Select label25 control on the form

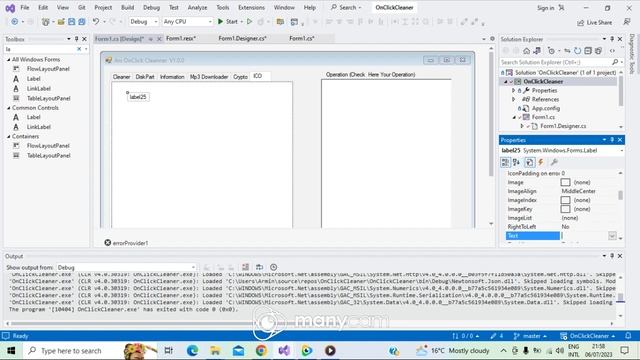click(x=138, y=97)
